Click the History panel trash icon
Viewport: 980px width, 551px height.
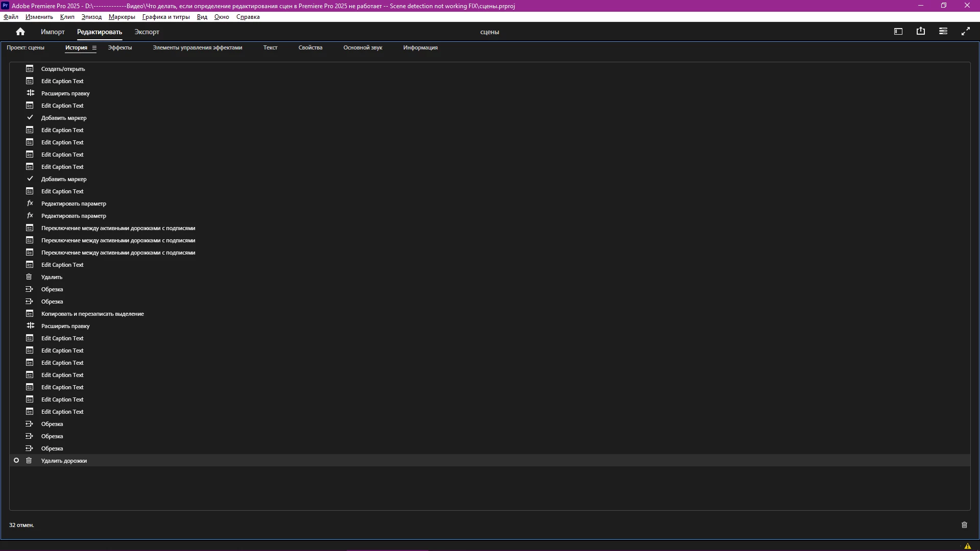pos(964,525)
